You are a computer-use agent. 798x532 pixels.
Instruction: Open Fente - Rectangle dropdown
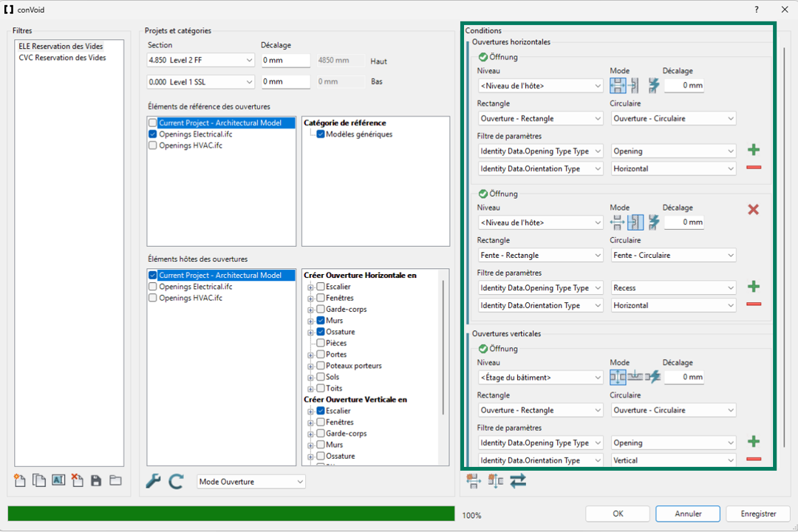pyautogui.click(x=540, y=256)
